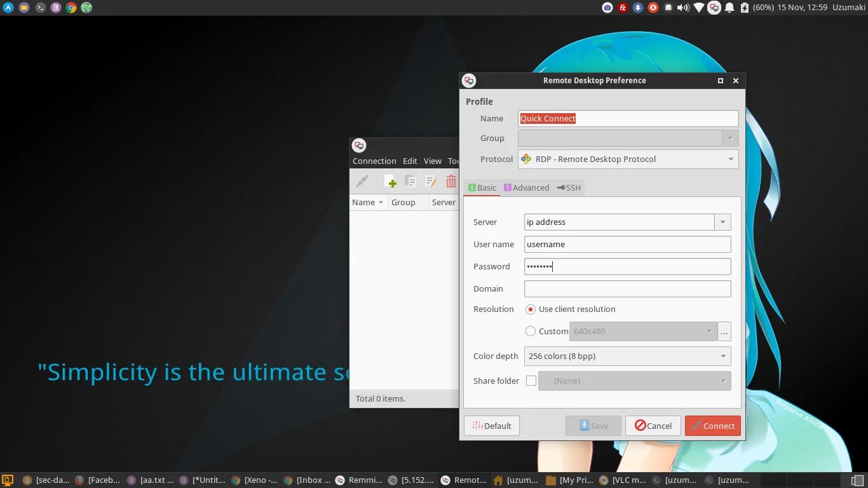Open the volume speaker tray icon
This screenshot has height=488, width=868.
683,8
